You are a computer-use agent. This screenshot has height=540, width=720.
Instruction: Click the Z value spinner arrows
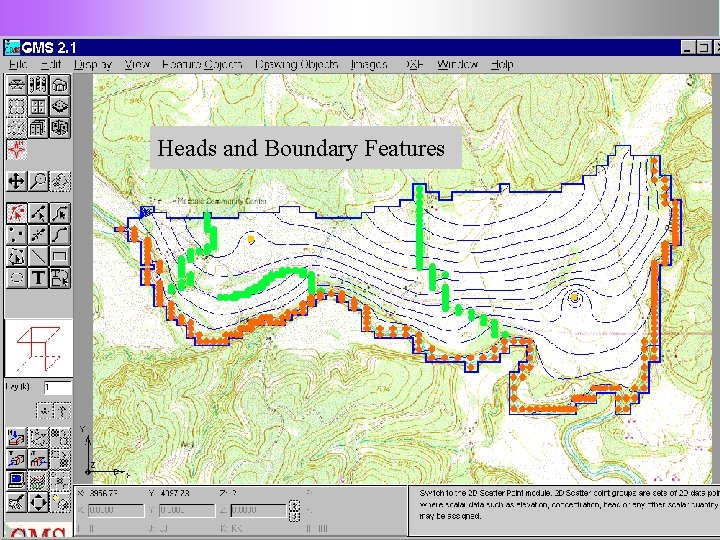click(294, 511)
